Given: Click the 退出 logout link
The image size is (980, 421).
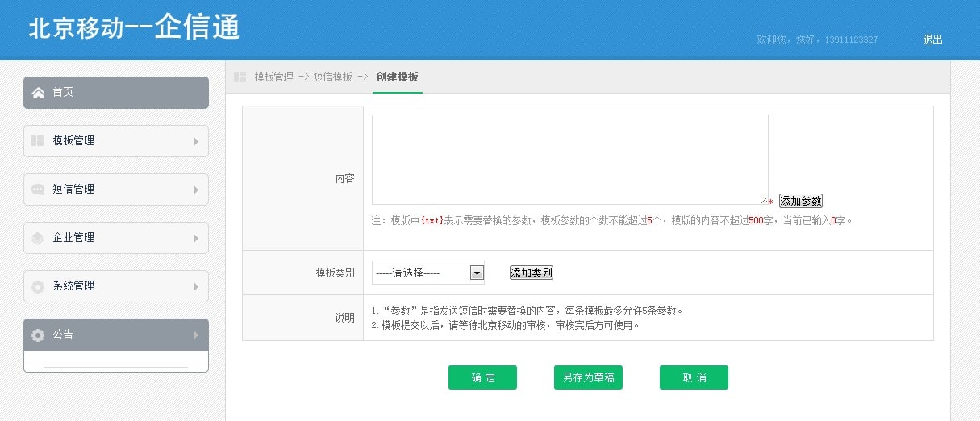Looking at the screenshot, I should [x=933, y=40].
